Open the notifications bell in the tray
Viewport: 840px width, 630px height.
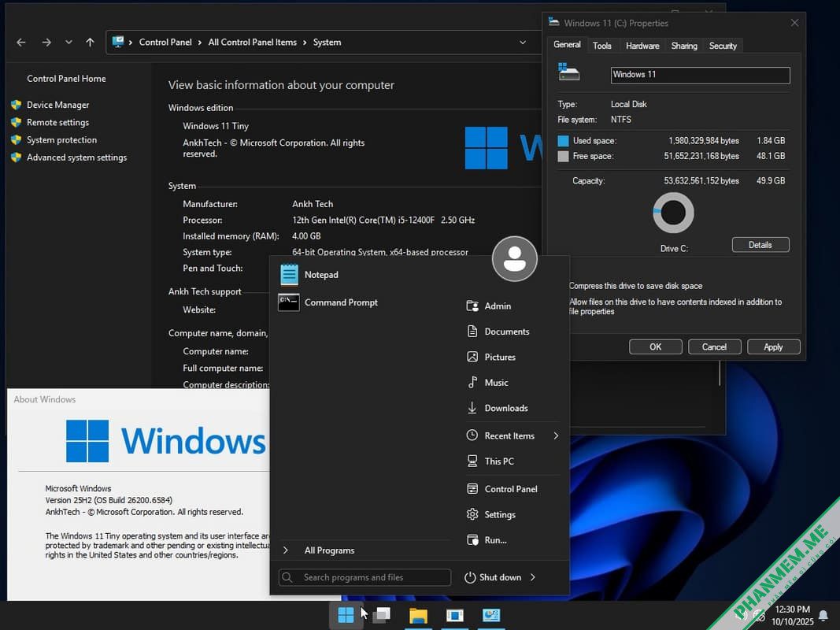(x=824, y=616)
